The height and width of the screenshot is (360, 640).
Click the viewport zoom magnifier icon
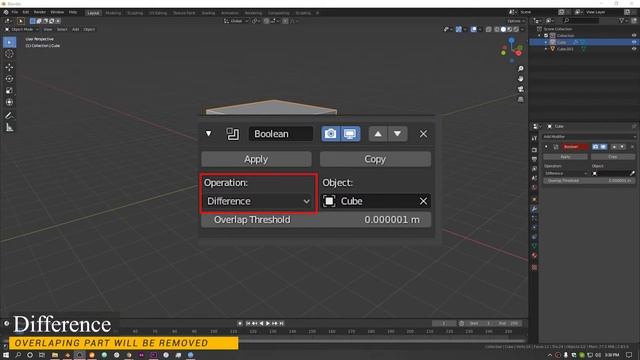click(x=520, y=69)
